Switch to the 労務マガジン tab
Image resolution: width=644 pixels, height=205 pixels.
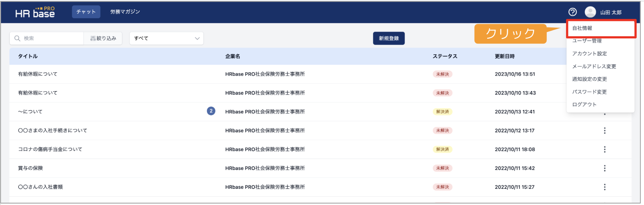tap(125, 12)
